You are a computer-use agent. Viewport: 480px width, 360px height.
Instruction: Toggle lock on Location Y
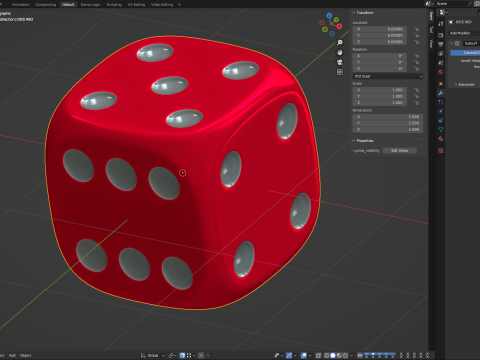[x=417, y=36]
